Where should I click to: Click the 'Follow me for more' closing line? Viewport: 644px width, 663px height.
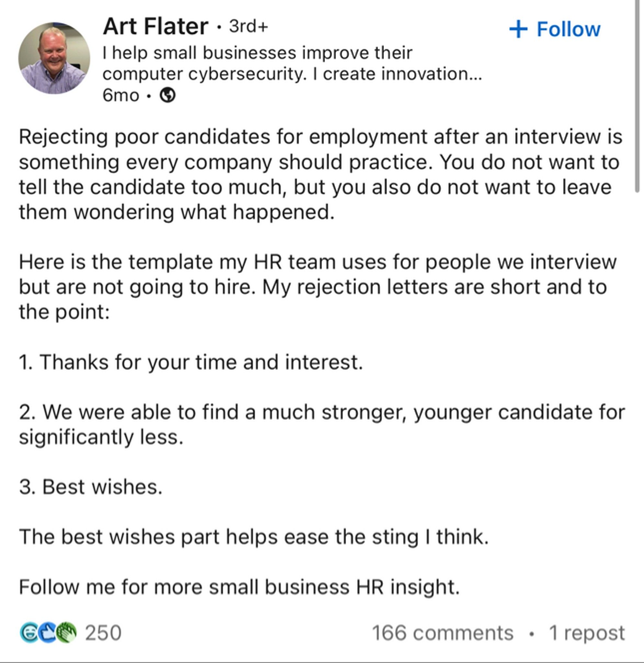240,587
